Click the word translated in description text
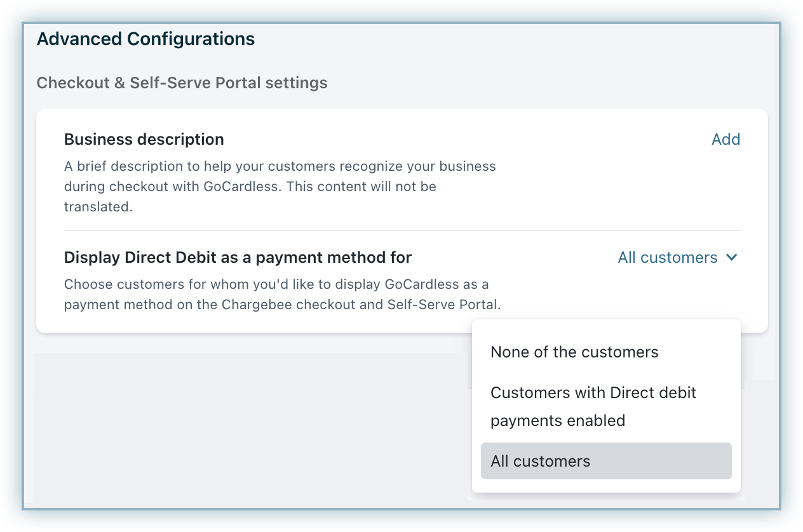The height and width of the screenshot is (532, 803). click(x=97, y=207)
